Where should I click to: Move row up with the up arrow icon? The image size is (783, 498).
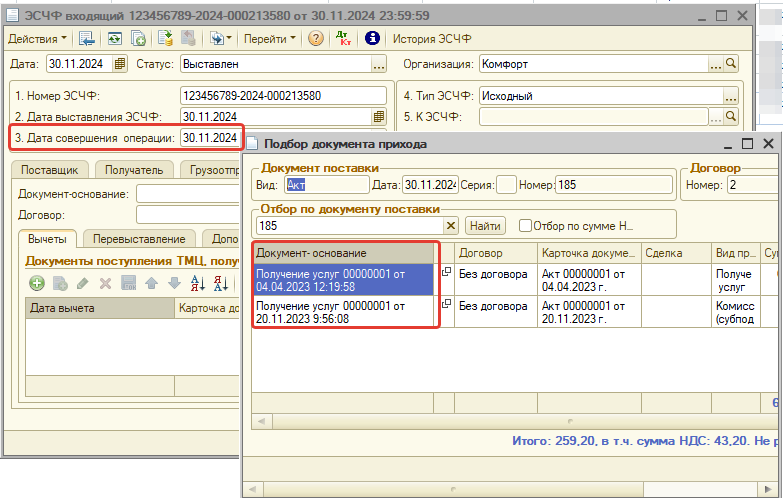151,284
